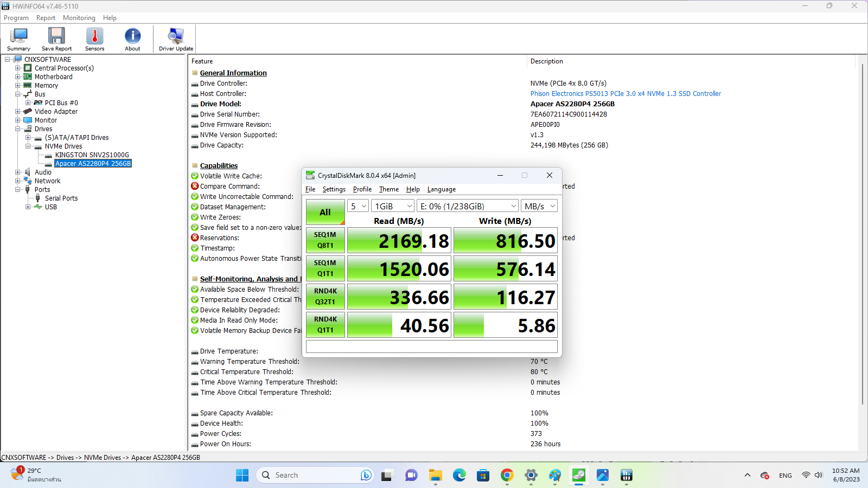Image resolution: width=868 pixels, height=488 pixels.
Task: Open Task View from taskbar
Action: click(x=387, y=476)
